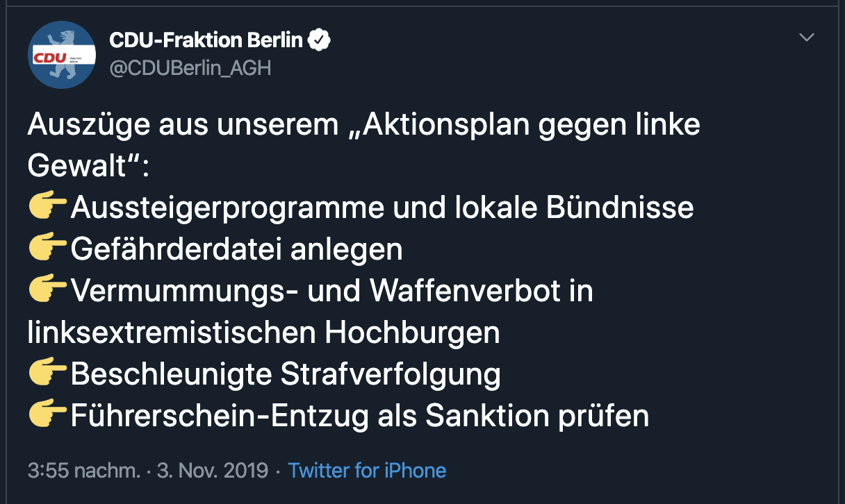Click the text Aussteigerprogramme und lokale Bündnisse
Screen dimensions: 845x504
tap(382, 208)
